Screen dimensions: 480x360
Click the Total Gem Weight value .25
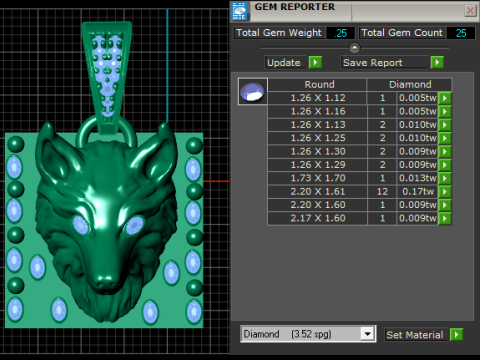pos(340,33)
